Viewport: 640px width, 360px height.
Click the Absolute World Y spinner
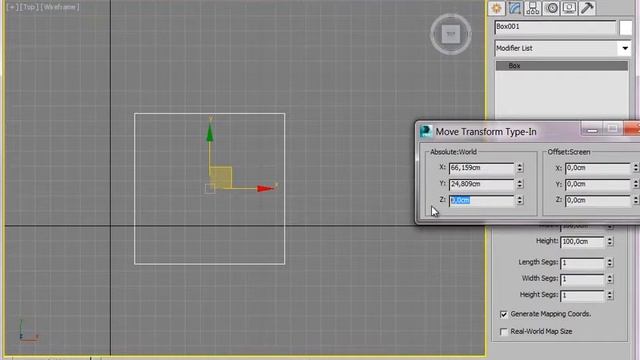pos(520,184)
